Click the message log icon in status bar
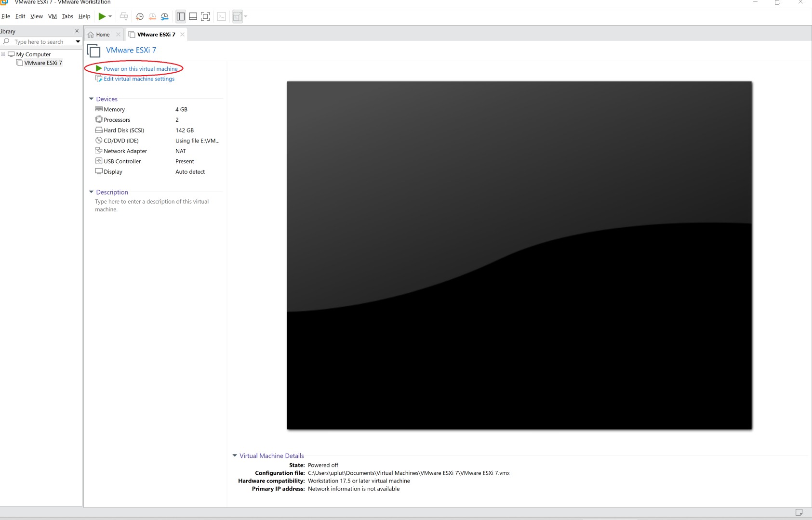Viewport: 812px width, 520px height. pos(799,512)
